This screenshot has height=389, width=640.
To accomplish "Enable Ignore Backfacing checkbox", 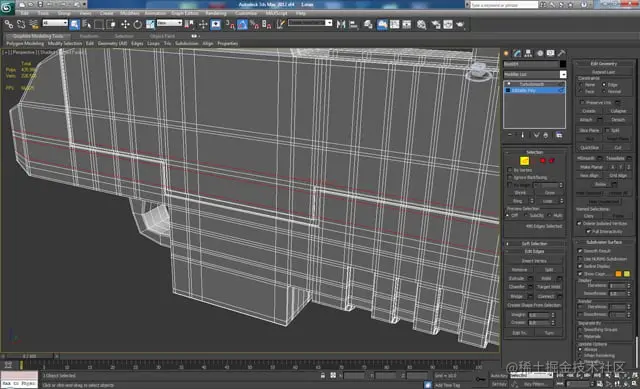I will (510, 177).
